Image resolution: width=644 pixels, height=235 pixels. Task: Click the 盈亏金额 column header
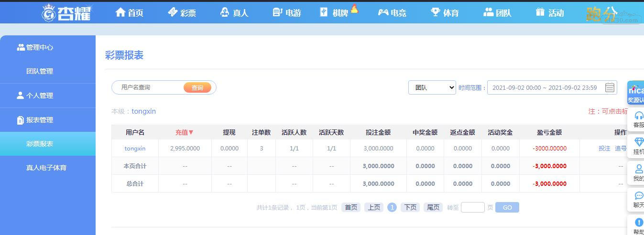pos(549,132)
